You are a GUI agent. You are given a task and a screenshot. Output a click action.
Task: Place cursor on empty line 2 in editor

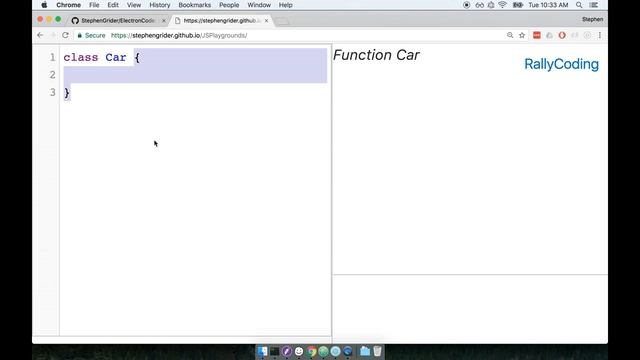coord(195,75)
